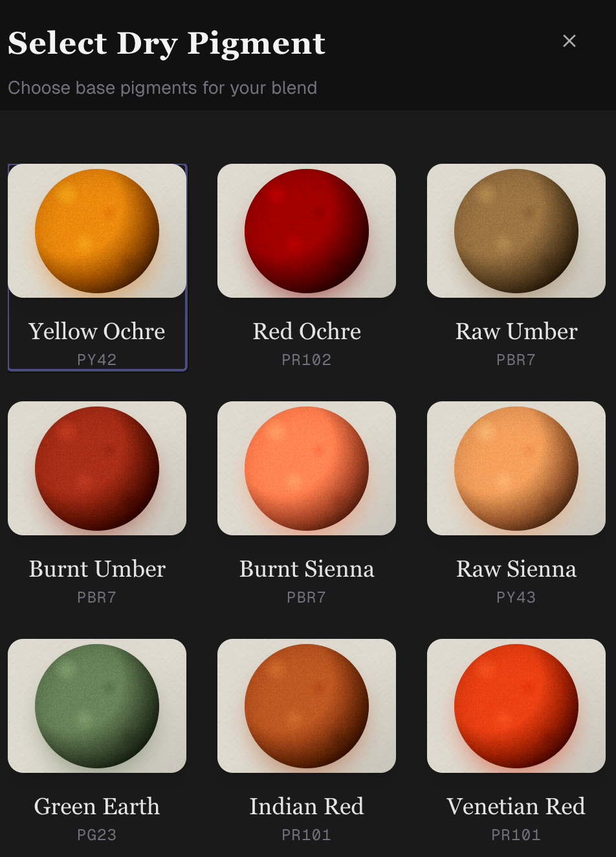This screenshot has height=857, width=616.
Task: Click the Raw Umber text label
Action: click(x=516, y=331)
